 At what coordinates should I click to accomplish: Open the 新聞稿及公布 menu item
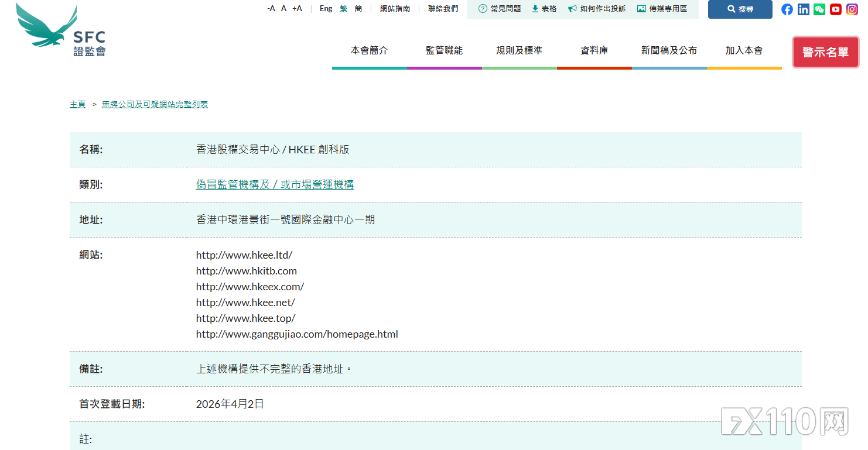669,51
